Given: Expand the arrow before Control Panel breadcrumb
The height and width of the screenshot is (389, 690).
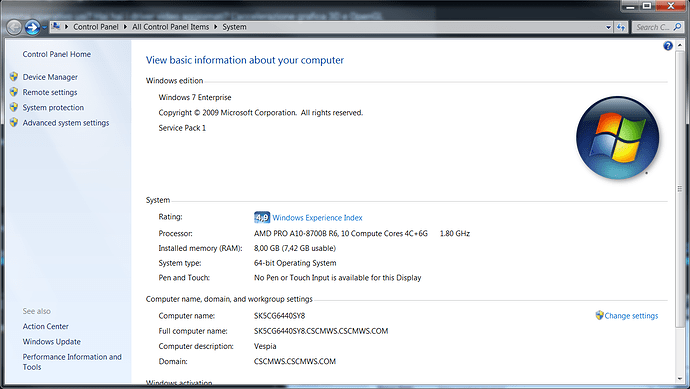Looking at the screenshot, I should 66,27.
